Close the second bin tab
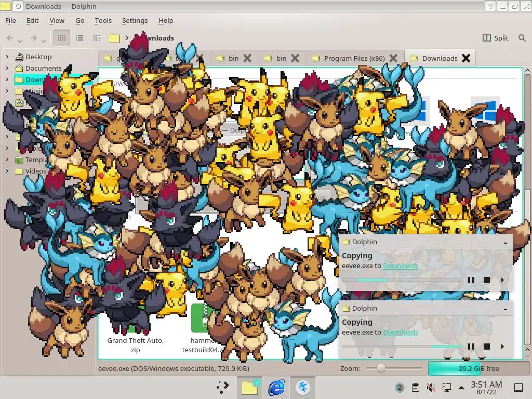 [295, 58]
